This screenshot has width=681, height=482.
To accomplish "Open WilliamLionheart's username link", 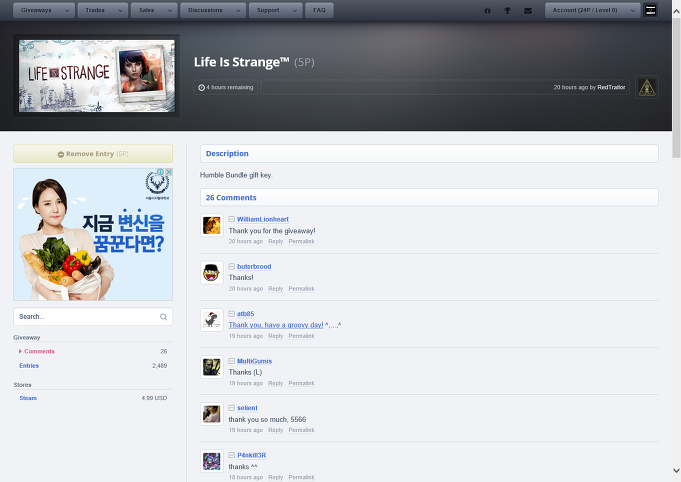I will [x=263, y=219].
